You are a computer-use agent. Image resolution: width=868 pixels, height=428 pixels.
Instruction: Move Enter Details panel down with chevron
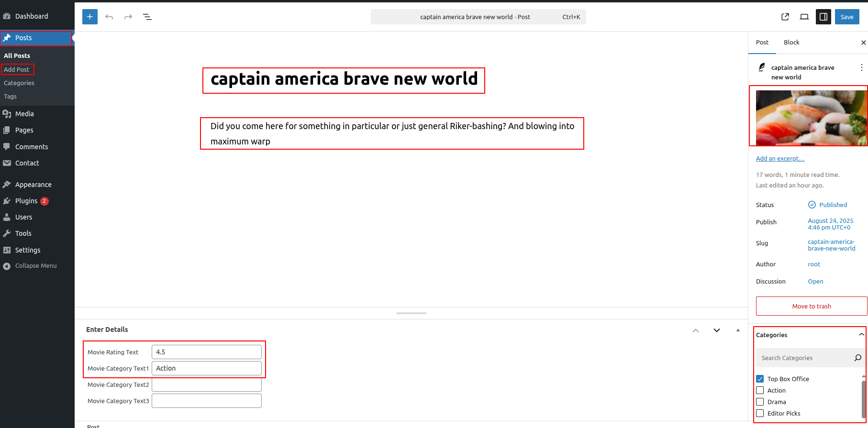[x=717, y=330]
